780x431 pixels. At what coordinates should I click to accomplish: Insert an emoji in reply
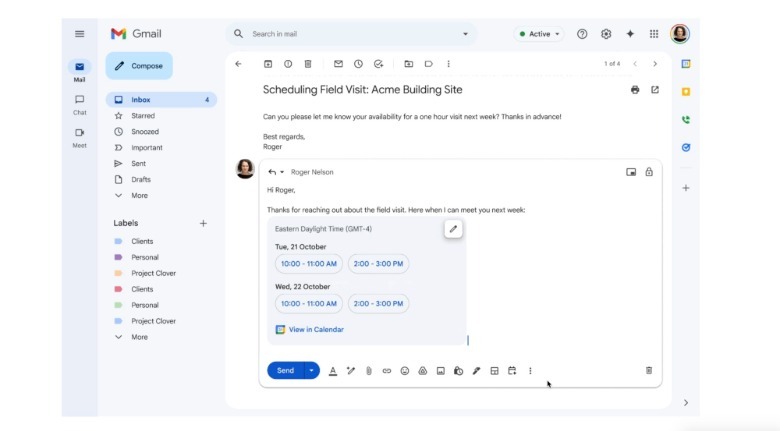point(404,371)
